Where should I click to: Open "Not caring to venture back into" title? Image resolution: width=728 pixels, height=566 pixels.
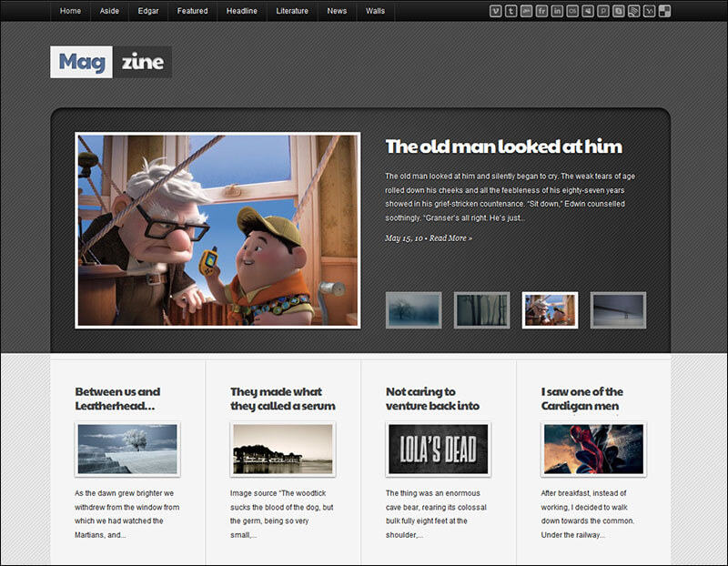click(433, 399)
